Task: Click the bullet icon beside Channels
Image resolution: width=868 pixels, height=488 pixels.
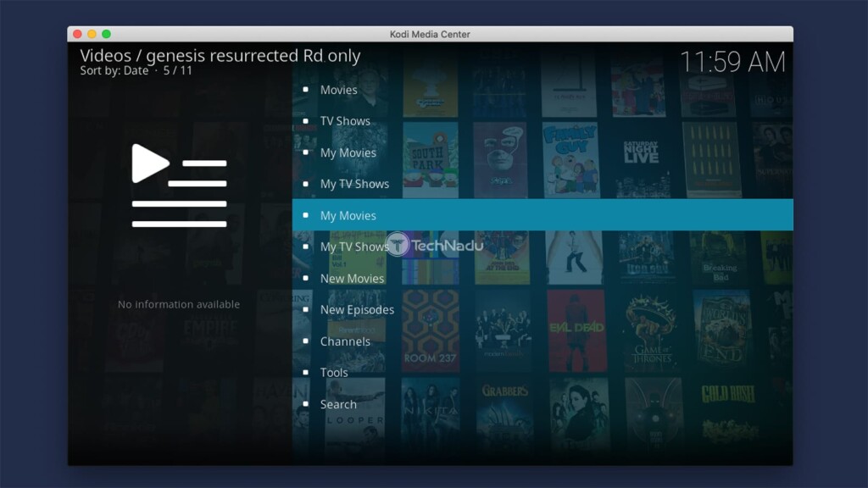Action: (305, 341)
